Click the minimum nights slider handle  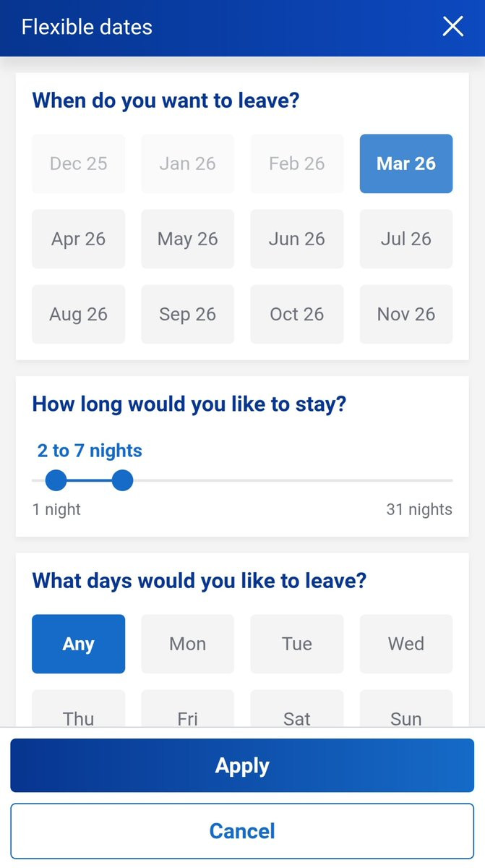(56, 480)
